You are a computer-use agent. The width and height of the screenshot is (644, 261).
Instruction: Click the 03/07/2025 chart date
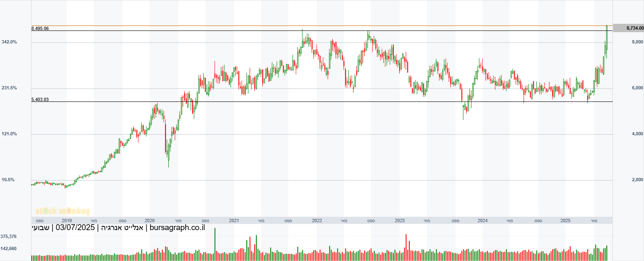pos(76,228)
